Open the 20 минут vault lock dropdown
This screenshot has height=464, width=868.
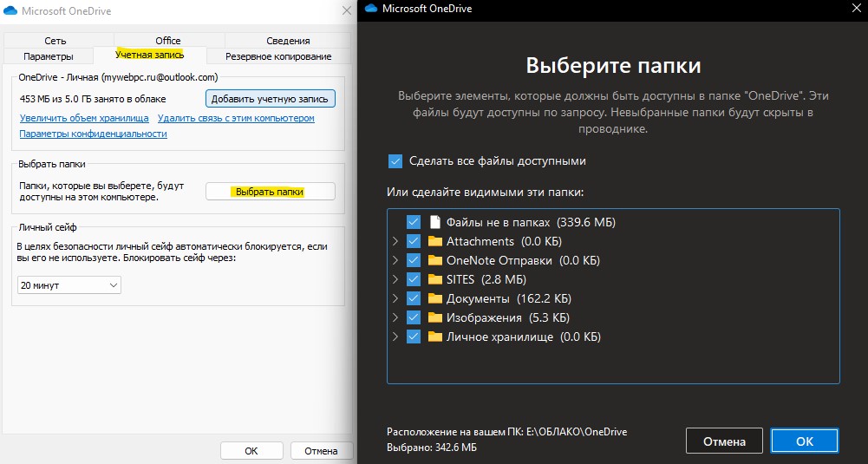point(69,285)
